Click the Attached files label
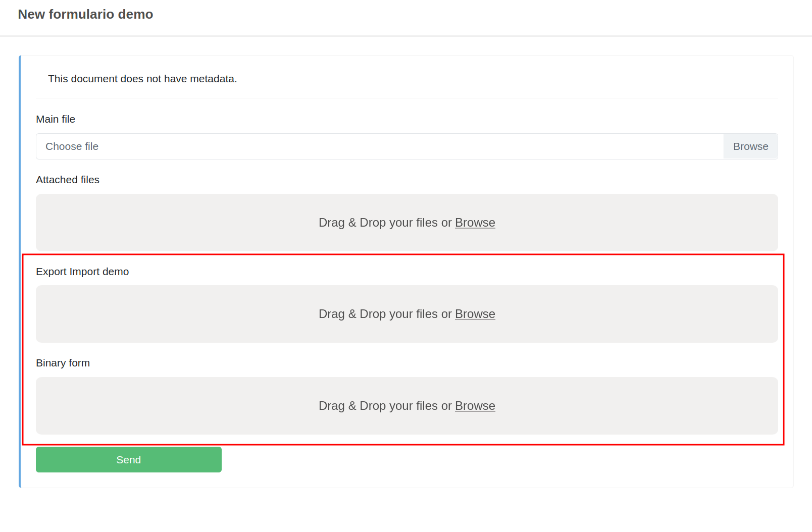 [x=68, y=180]
